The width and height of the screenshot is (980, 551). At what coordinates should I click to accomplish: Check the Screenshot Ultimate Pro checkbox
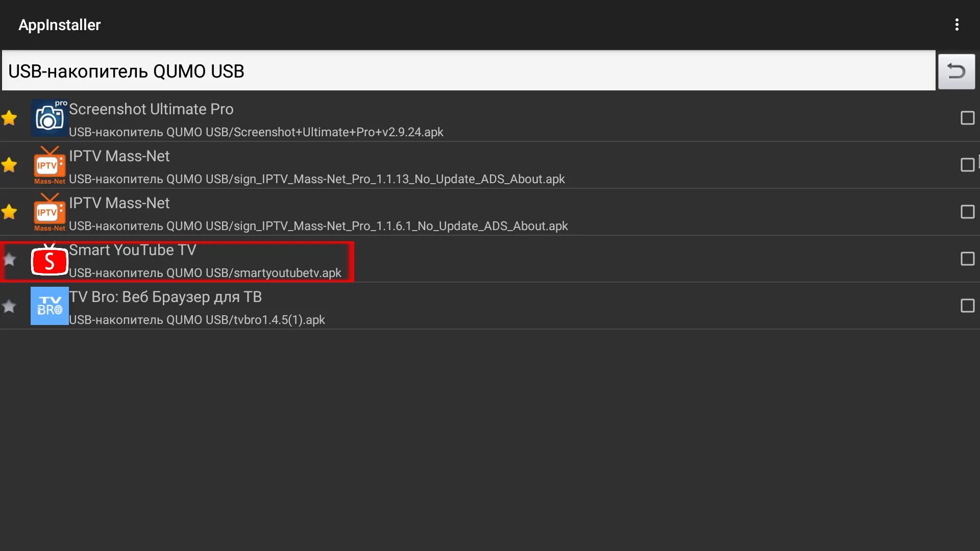click(967, 118)
